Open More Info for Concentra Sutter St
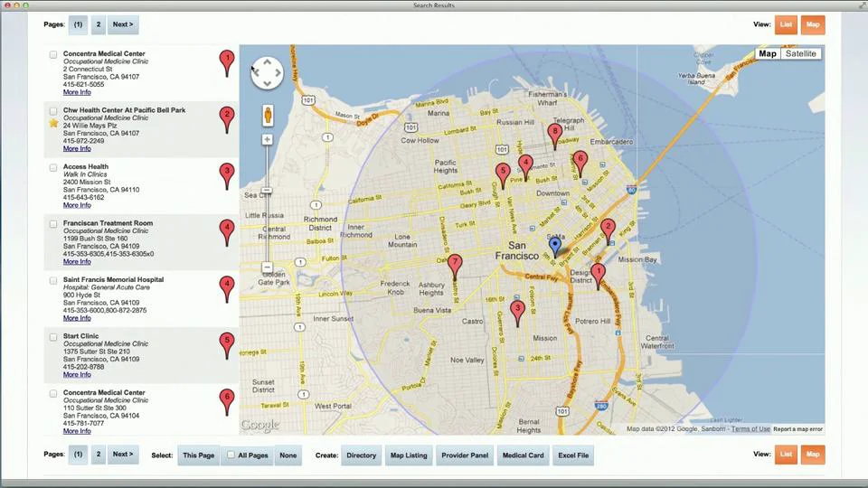Screen dimensions: 868x488 pos(77,431)
